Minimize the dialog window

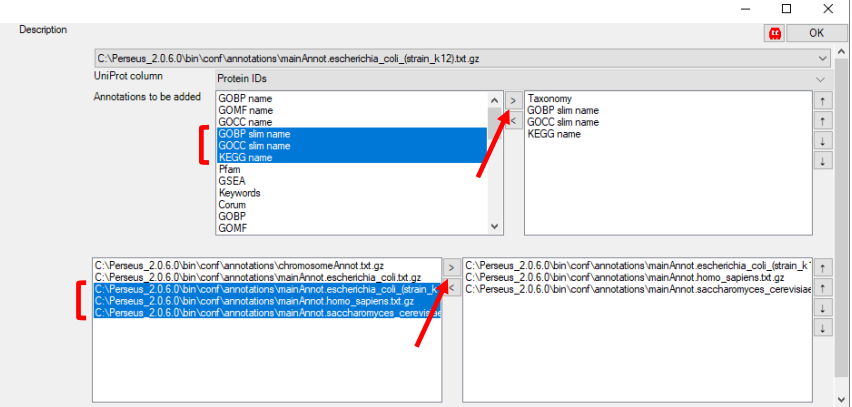click(745, 9)
